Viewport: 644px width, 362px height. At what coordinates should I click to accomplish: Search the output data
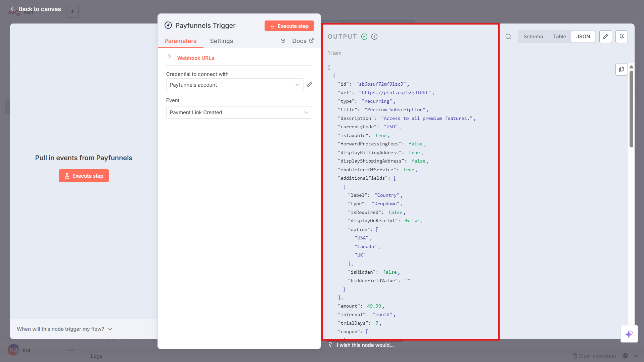[x=508, y=37]
